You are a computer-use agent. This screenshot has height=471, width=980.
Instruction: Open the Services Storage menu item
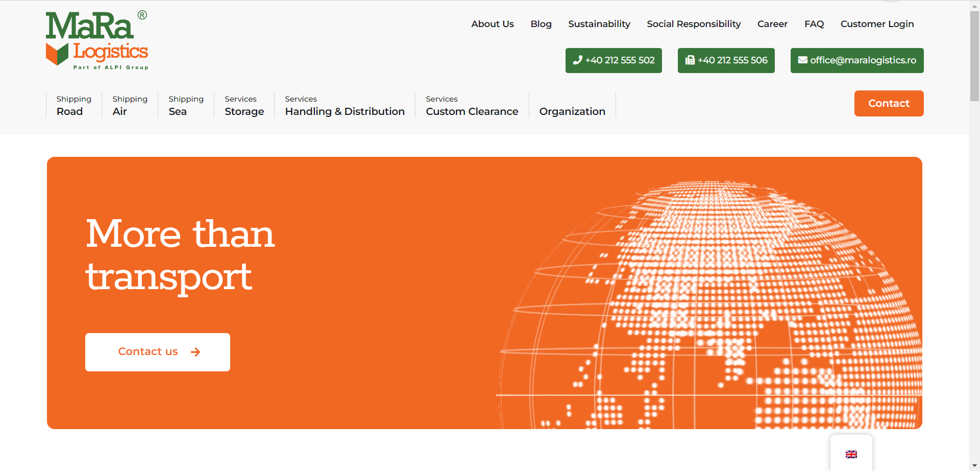click(244, 105)
